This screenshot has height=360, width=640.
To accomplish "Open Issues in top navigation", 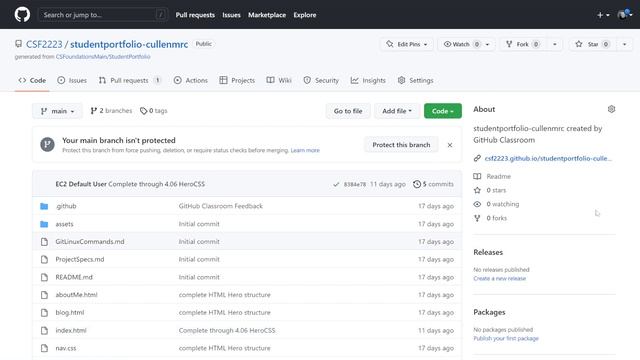I will (x=231, y=15).
